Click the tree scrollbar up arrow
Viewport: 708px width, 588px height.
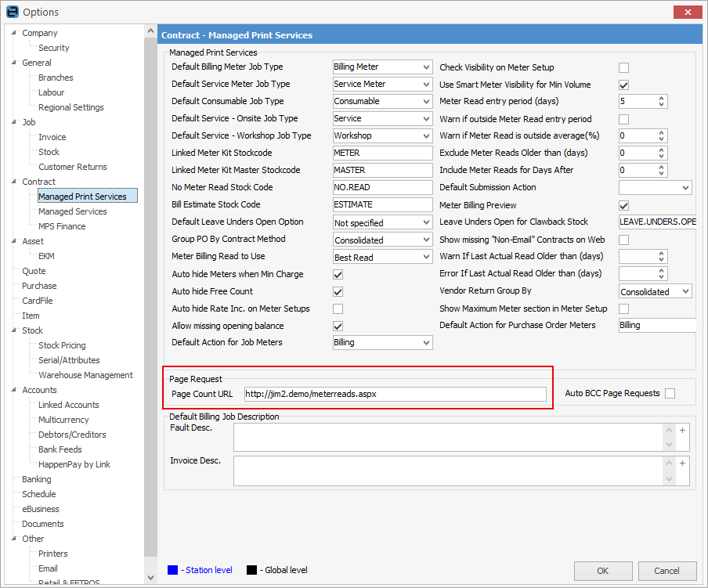pyautogui.click(x=150, y=31)
